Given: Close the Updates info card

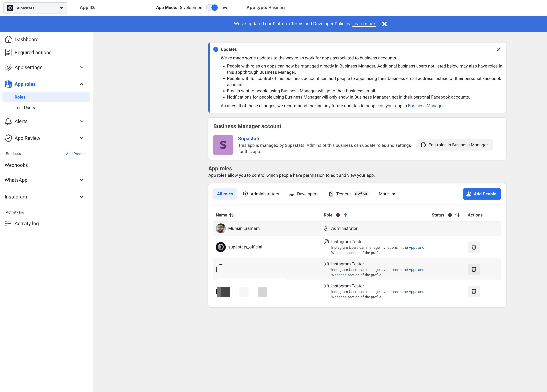Looking at the screenshot, I should pos(499,50).
